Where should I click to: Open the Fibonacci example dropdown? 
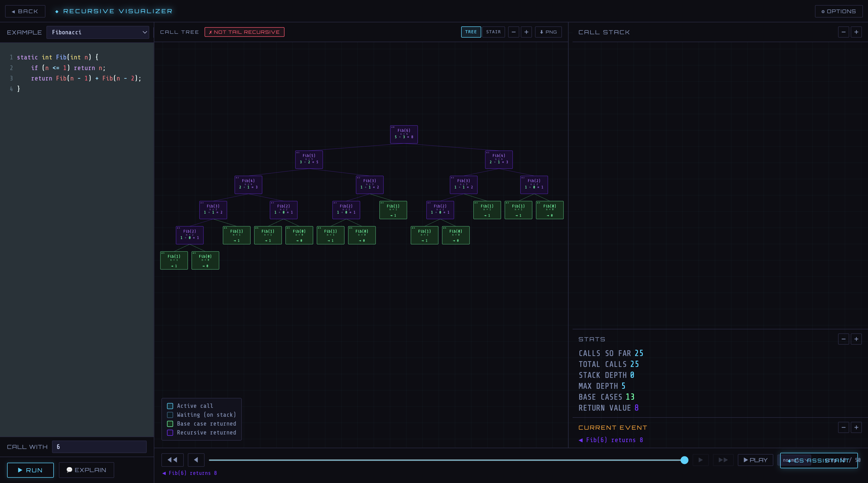click(98, 32)
